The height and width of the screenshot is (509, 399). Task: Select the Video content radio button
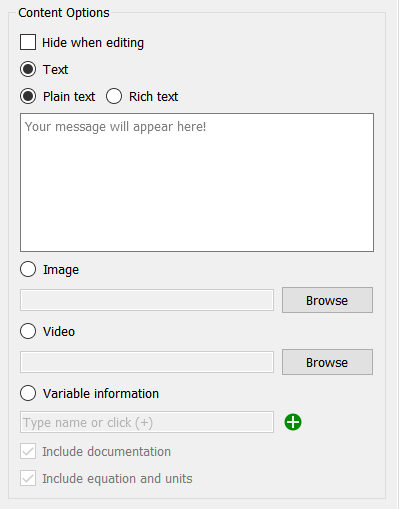click(28, 331)
